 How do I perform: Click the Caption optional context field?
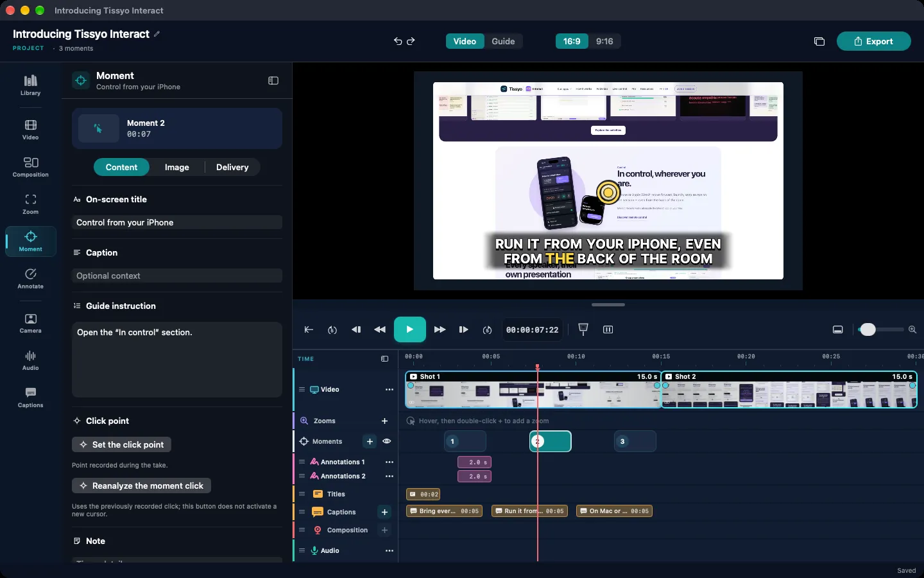[177, 276]
